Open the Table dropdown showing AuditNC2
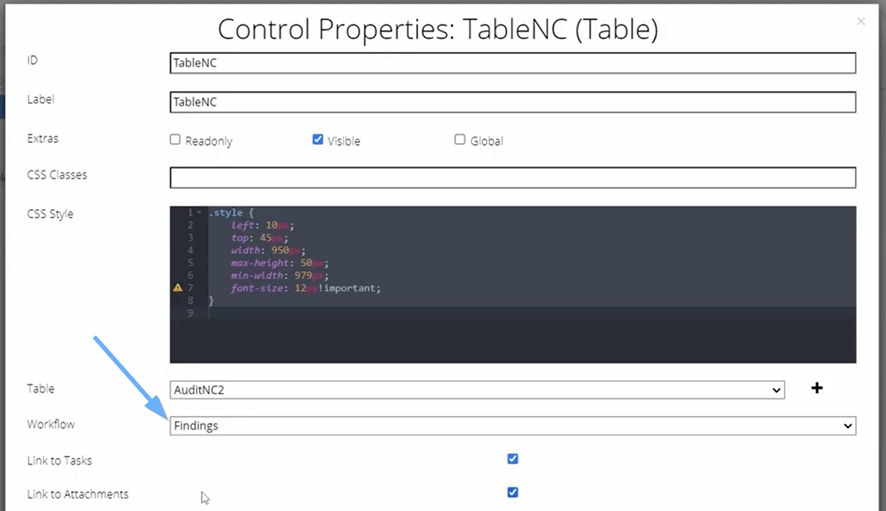This screenshot has height=511, width=886. 477,389
